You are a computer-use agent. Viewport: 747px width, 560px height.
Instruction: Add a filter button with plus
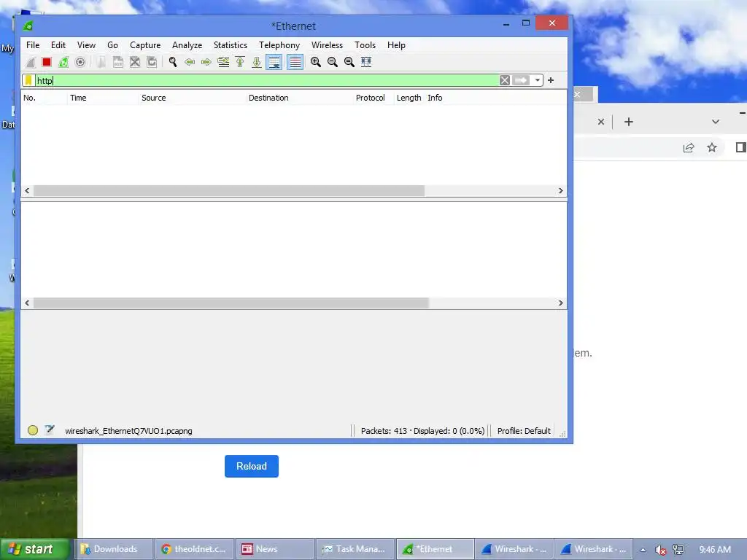pos(551,80)
